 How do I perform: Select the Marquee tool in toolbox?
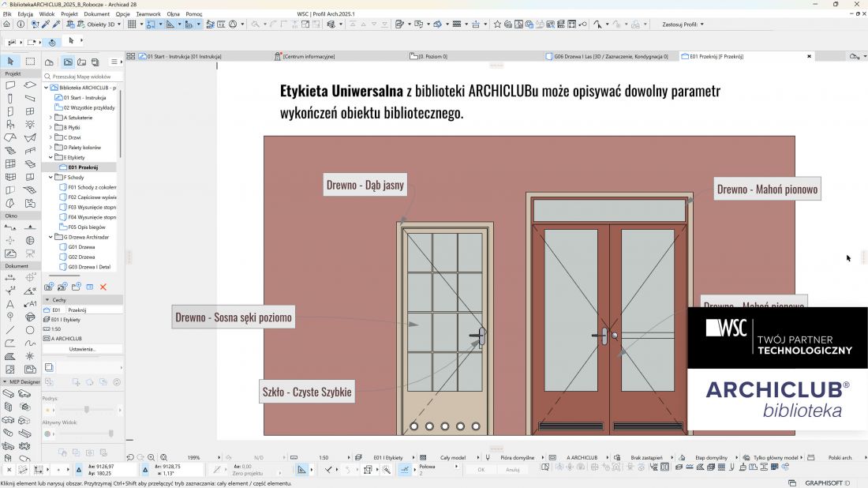[30, 62]
